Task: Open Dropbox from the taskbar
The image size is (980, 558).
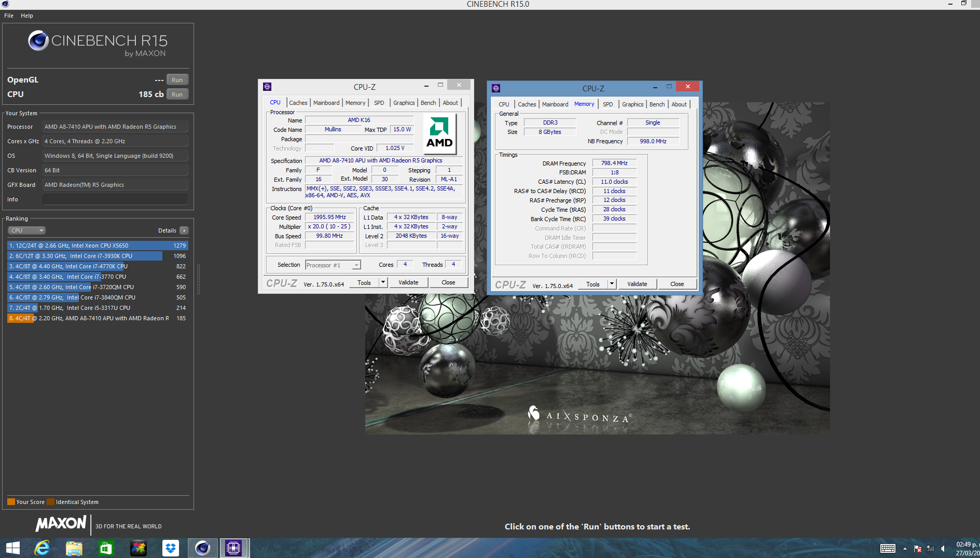Action: tap(170, 548)
